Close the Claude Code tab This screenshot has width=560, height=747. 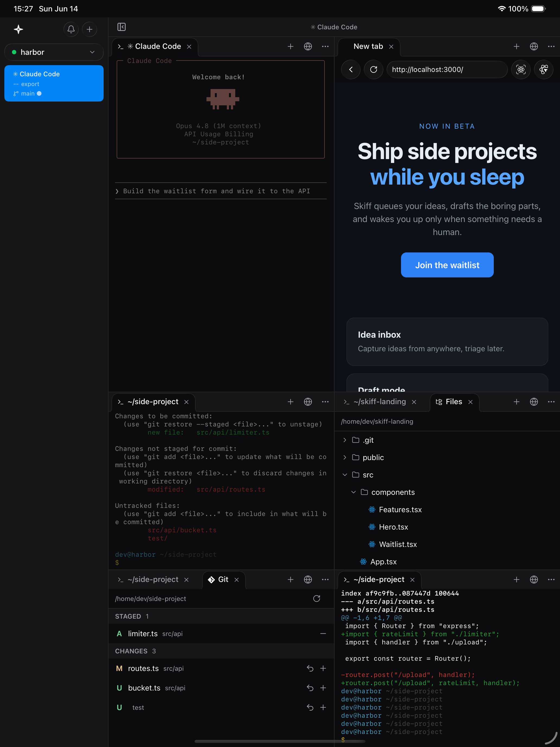click(x=189, y=47)
